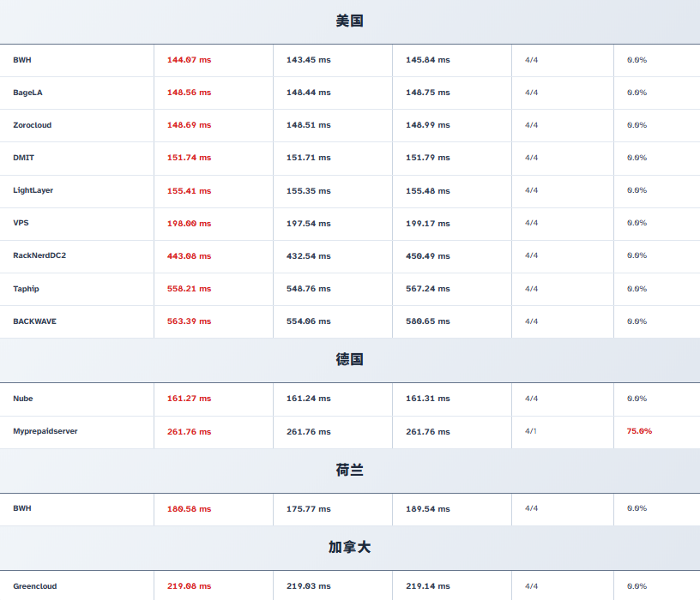Screen dimensions: 700x600
Task: Click the 德国 section header
Action: (x=349, y=360)
